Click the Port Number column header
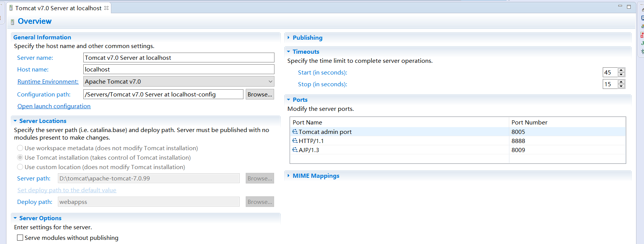Viewport: 644px width, 244px height. (567, 122)
